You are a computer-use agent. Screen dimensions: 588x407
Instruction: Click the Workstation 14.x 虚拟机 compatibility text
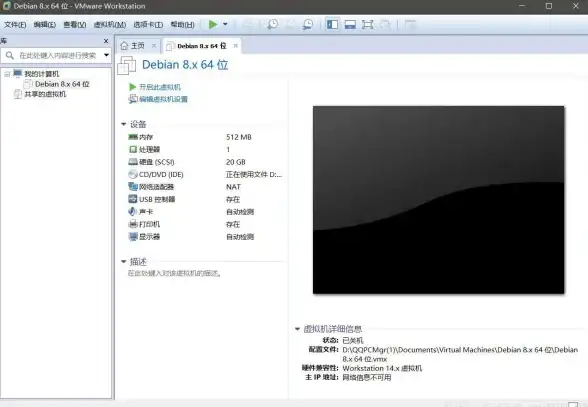click(x=382, y=368)
